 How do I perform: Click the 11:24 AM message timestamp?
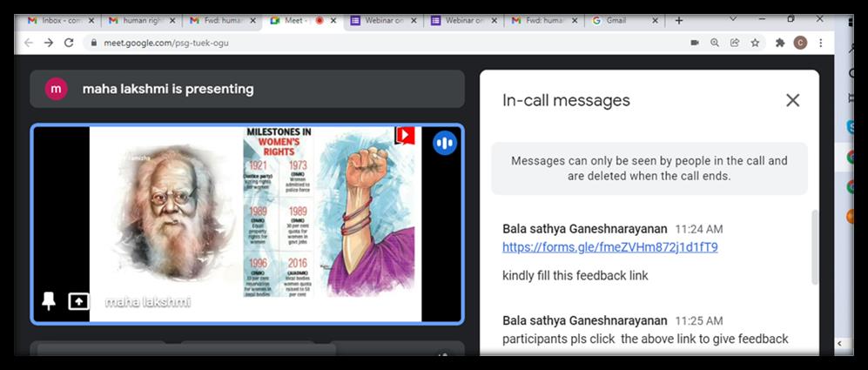click(698, 229)
